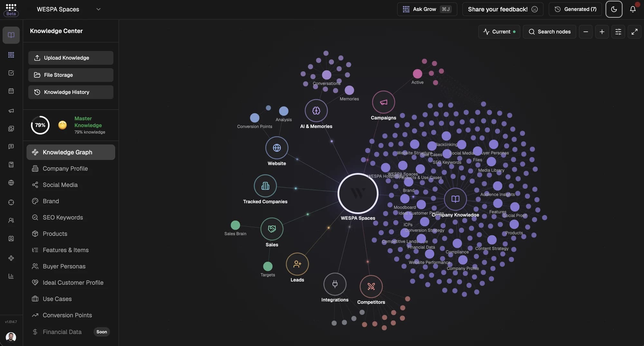View Knowledge History

[71, 92]
